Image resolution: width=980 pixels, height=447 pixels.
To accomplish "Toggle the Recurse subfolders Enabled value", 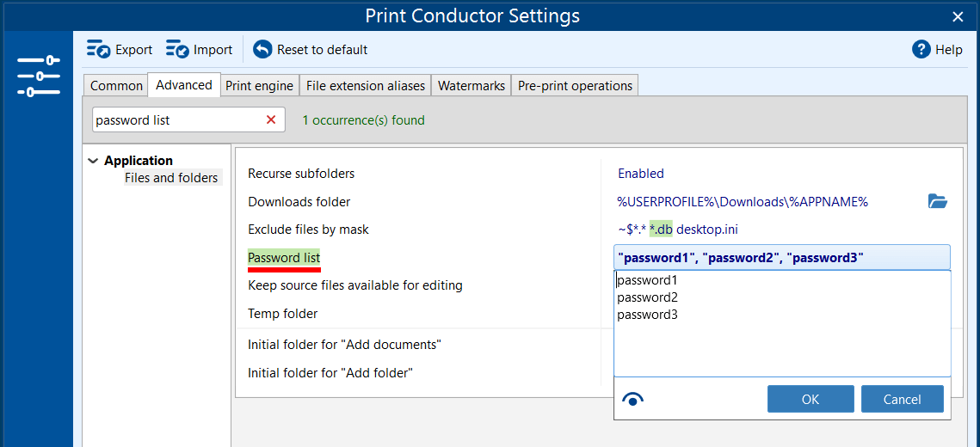I will (x=640, y=174).
